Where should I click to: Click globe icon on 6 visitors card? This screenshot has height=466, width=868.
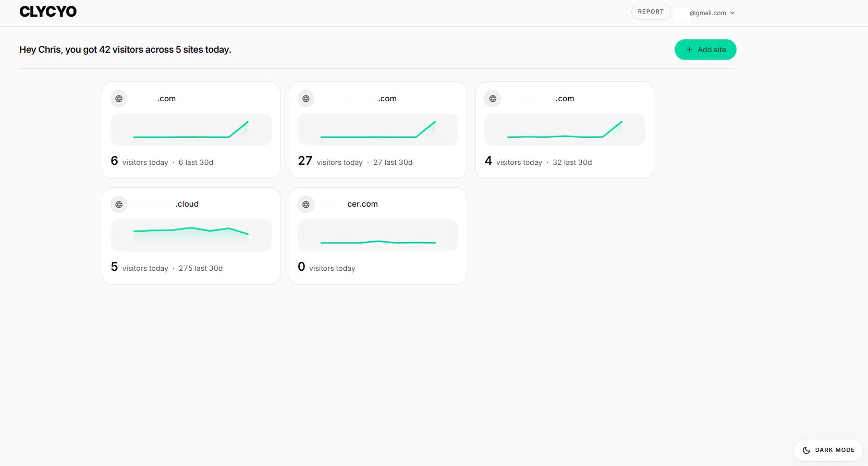point(119,99)
